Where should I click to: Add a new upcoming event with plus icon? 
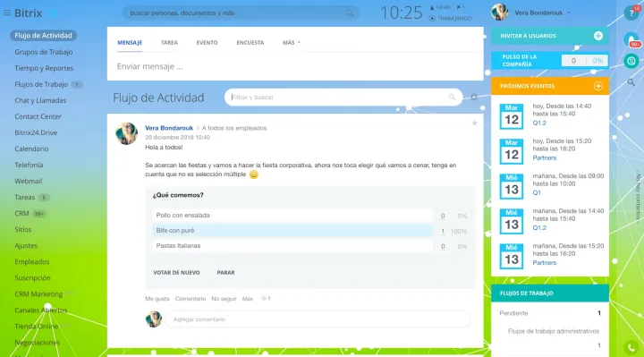pyautogui.click(x=598, y=86)
